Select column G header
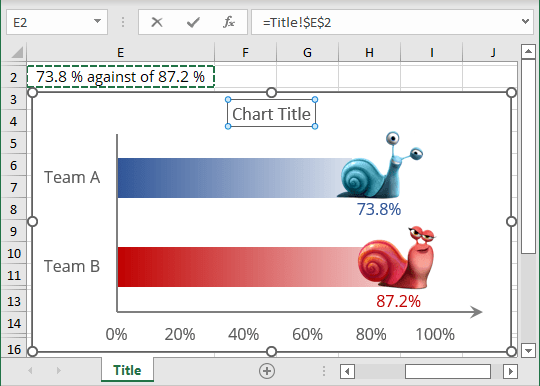This screenshot has width=540, height=386. pos(307,52)
